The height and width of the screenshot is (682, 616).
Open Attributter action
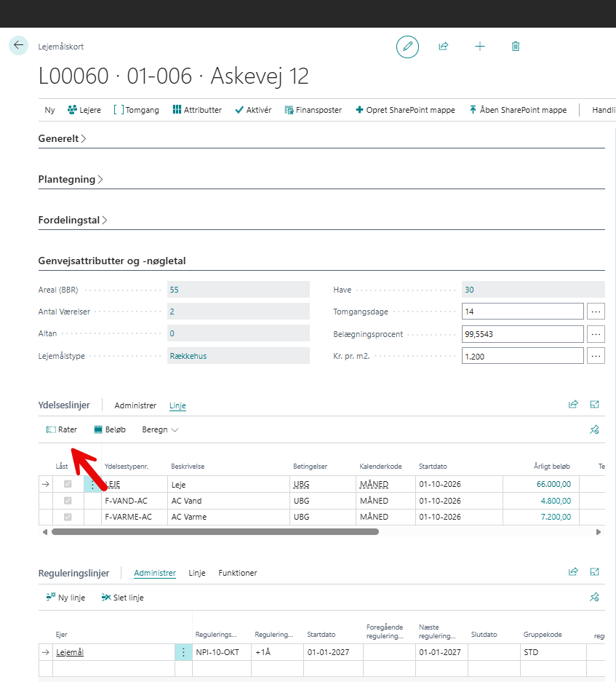(x=197, y=110)
